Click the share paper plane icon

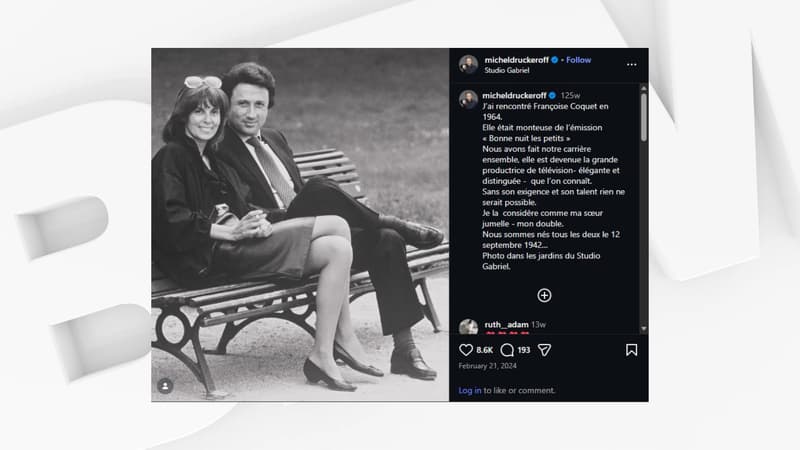coord(544,349)
